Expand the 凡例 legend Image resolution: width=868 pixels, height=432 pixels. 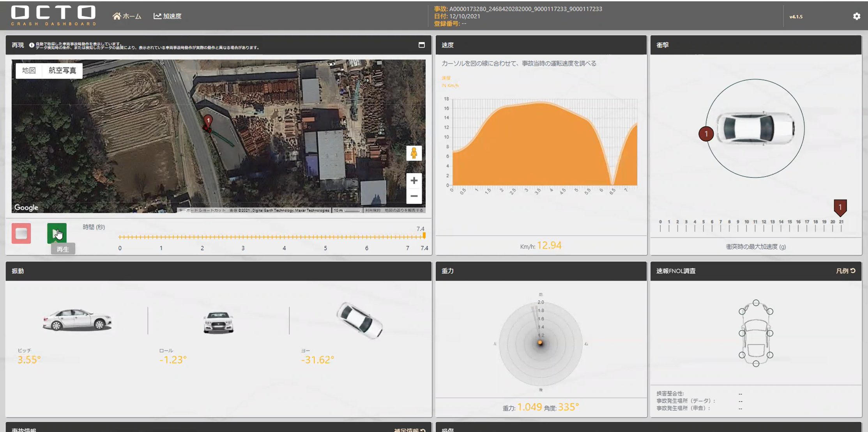(x=845, y=271)
